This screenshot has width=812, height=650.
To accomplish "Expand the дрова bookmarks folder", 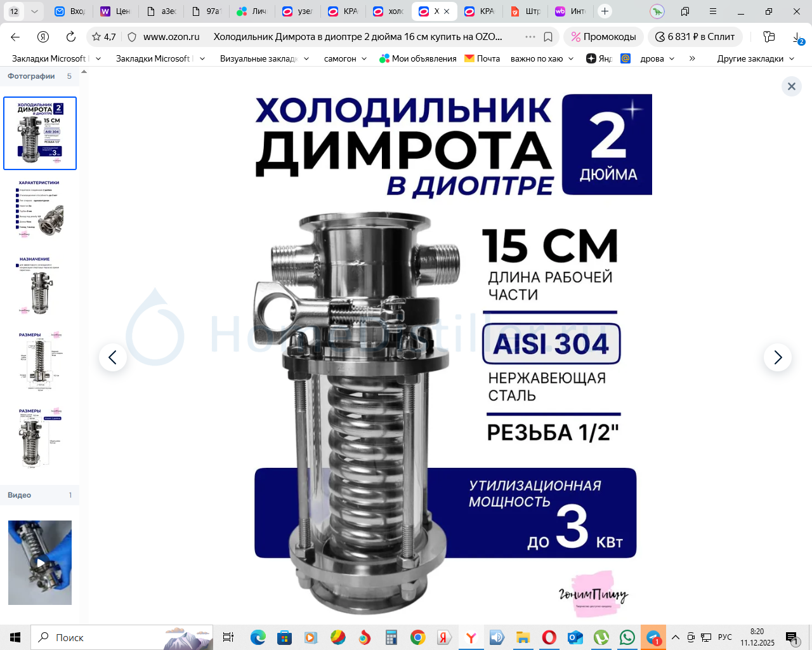I will pos(657,58).
